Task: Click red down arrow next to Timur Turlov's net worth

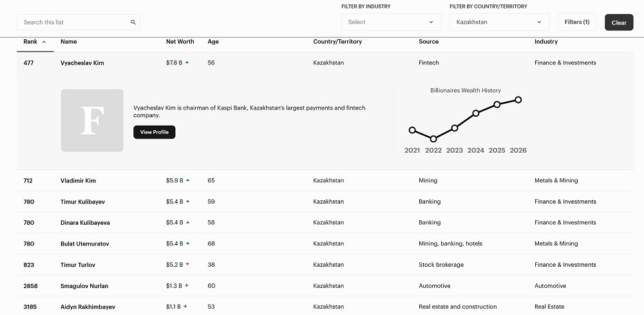Action: (187, 265)
